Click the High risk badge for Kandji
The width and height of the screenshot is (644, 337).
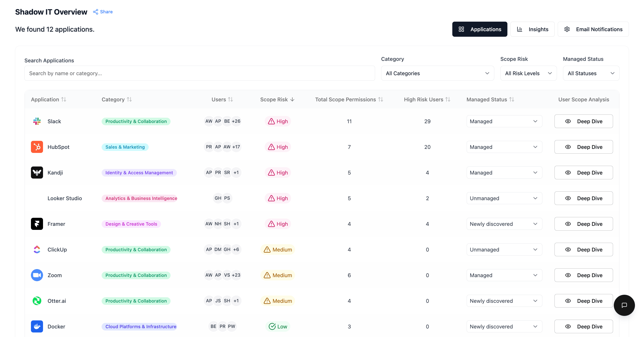[278, 173]
